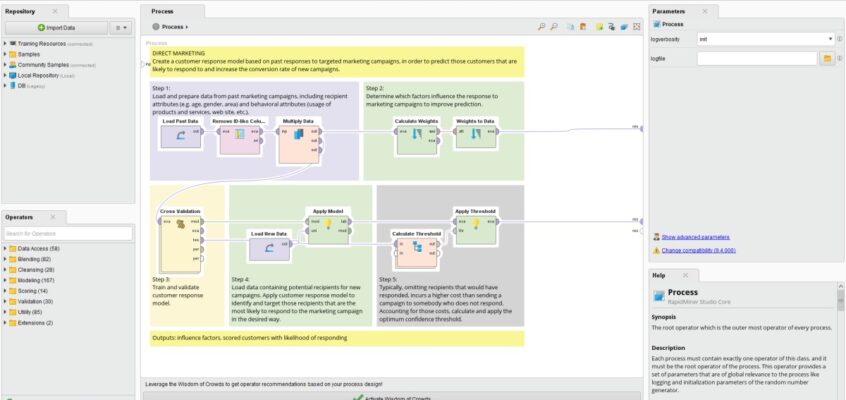Expand the Utility (85) operators folder
This screenshot has height=400, width=846.
(x=5, y=312)
